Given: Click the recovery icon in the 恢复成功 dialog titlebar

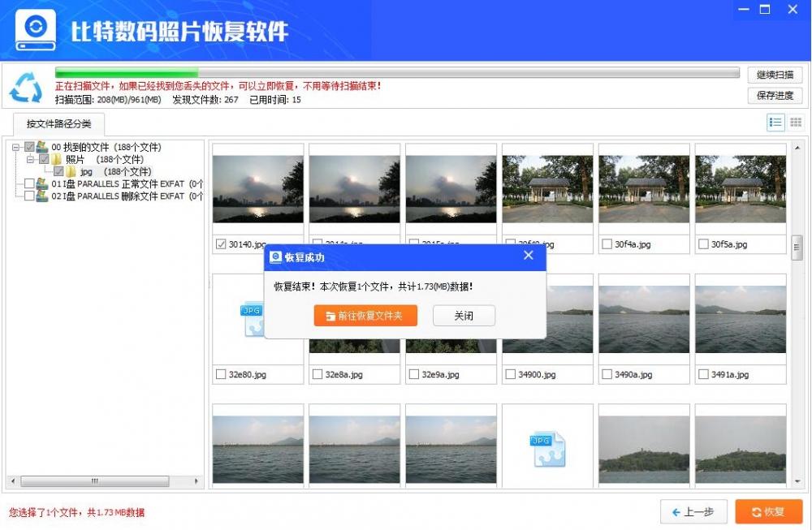Looking at the screenshot, I should click(x=276, y=255).
